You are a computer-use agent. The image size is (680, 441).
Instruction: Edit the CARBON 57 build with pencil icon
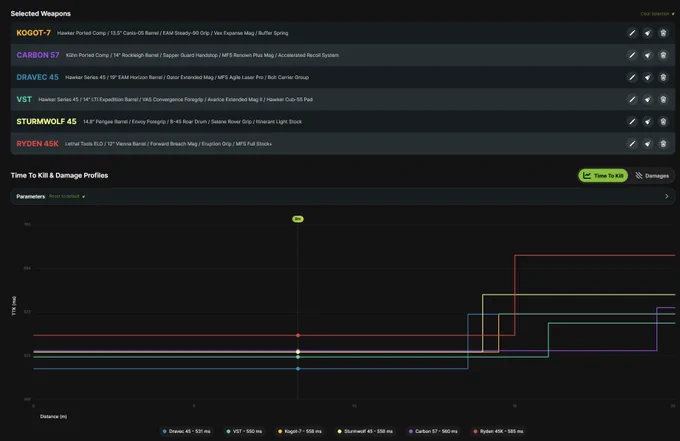[632, 55]
